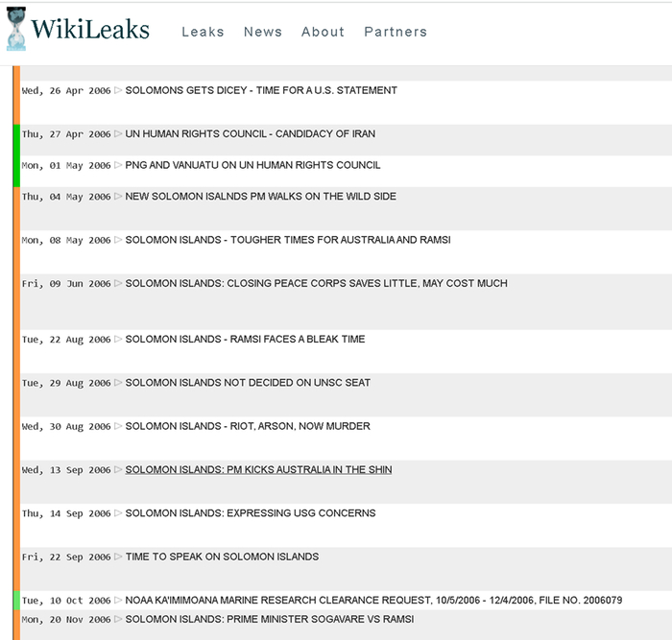Click the green classification bar beside Iran cable
672x640 pixels.
tap(16, 134)
